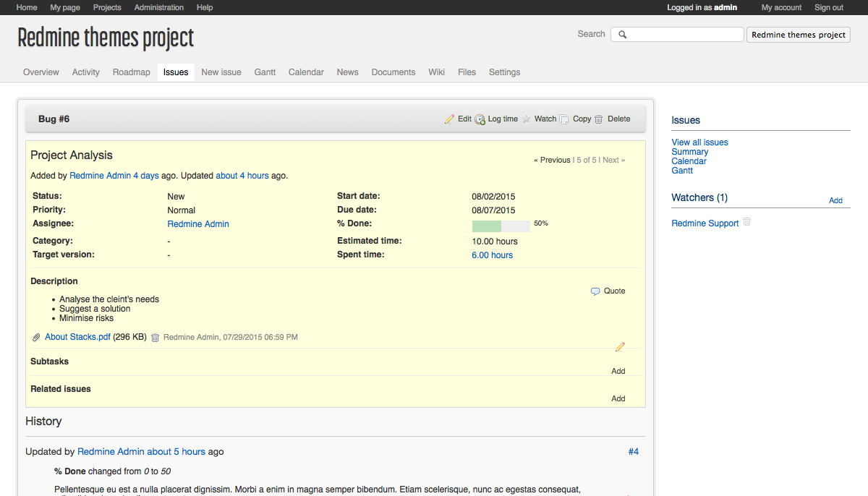Switch to the Wiki tab

tap(437, 72)
